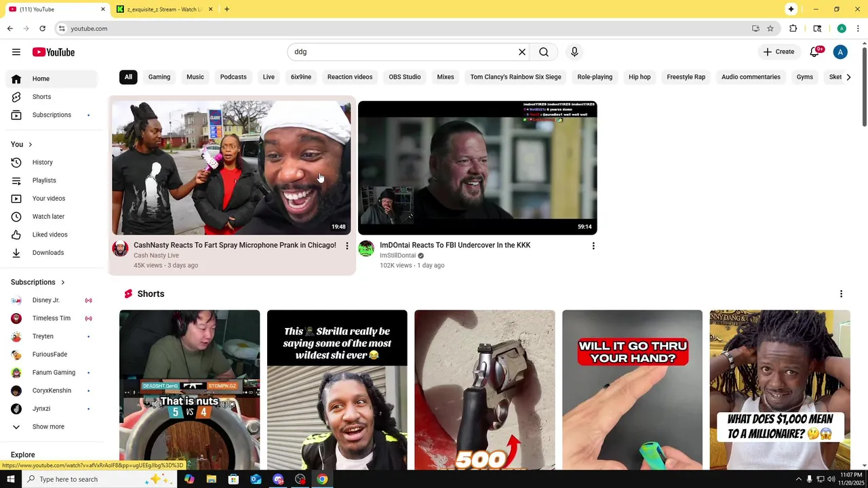The height and width of the screenshot is (488, 868).
Task: Open the '$1,000 mean to a millionaire' Short
Action: (780, 390)
